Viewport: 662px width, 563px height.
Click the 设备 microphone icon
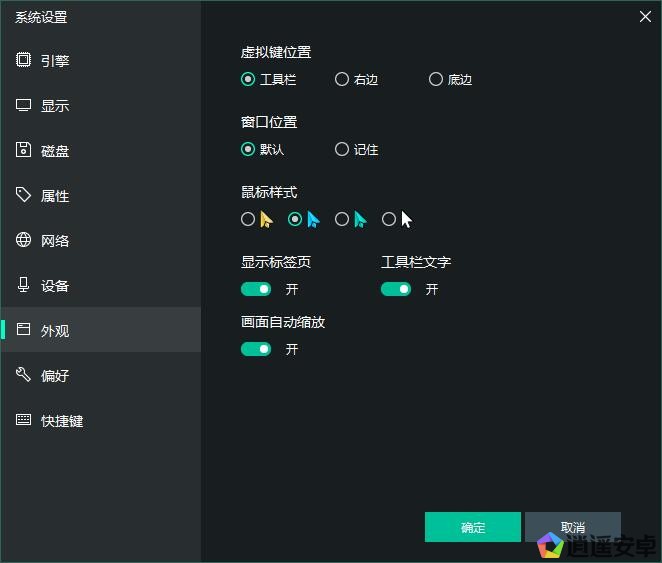[23, 285]
